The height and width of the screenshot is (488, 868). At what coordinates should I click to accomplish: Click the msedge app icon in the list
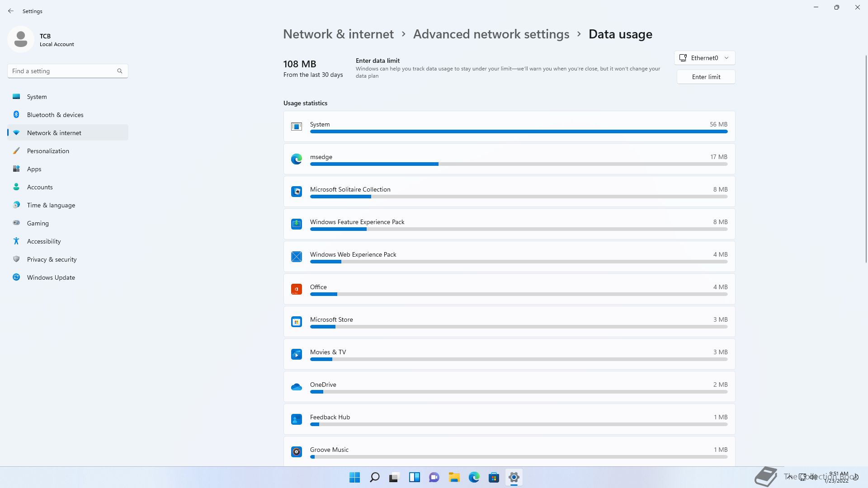297,159
